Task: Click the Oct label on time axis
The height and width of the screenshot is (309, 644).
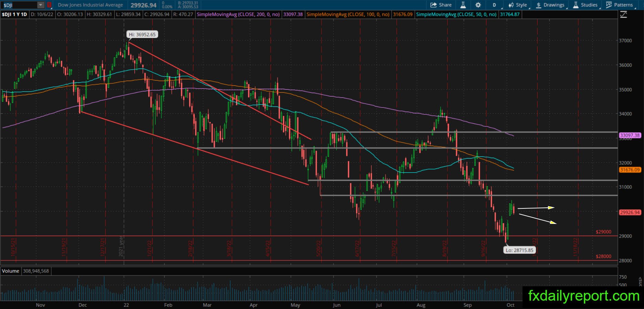Action: (x=510, y=305)
